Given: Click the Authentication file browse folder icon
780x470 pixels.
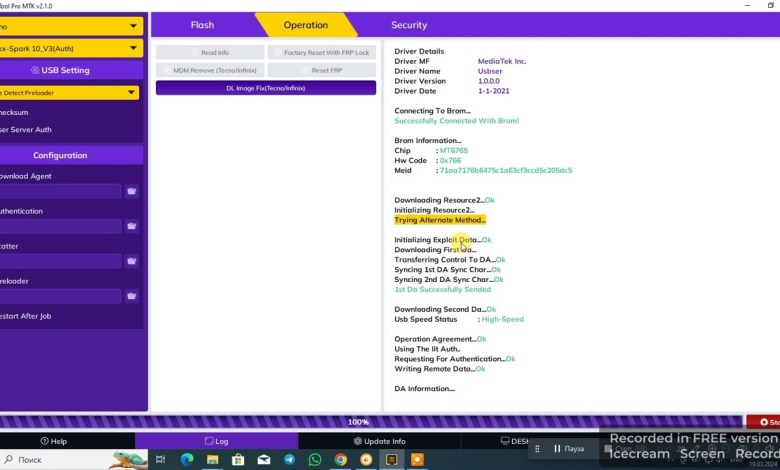Looking at the screenshot, I should [x=131, y=226].
